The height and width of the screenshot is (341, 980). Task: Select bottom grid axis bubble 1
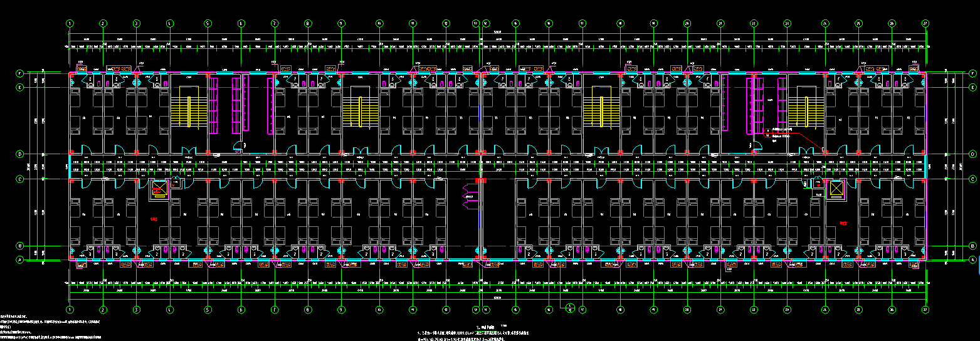(70, 310)
